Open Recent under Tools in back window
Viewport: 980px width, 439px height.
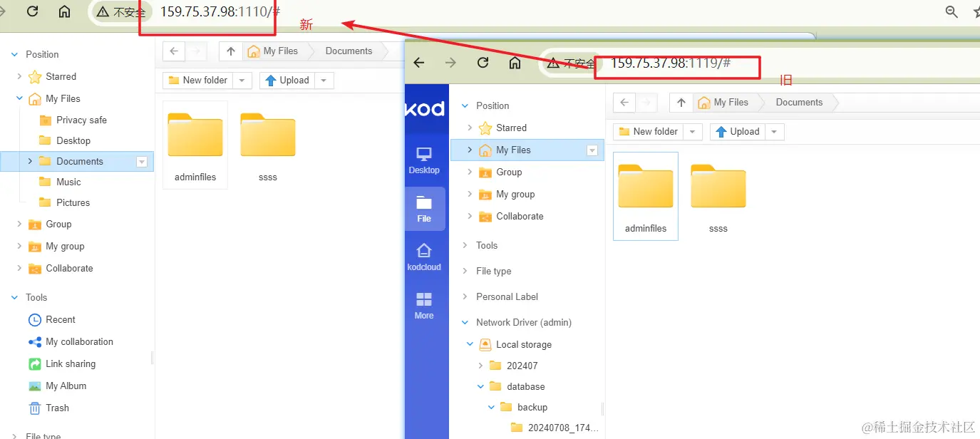click(61, 319)
